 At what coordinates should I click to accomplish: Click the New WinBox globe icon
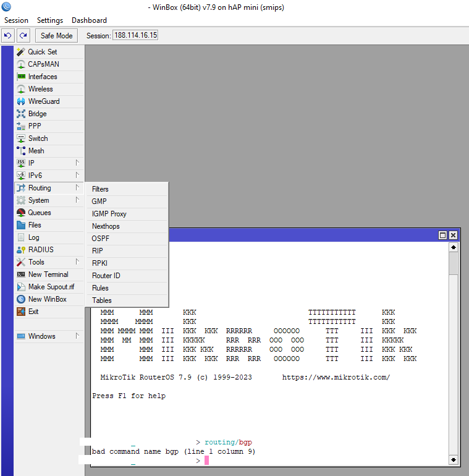tap(21, 299)
